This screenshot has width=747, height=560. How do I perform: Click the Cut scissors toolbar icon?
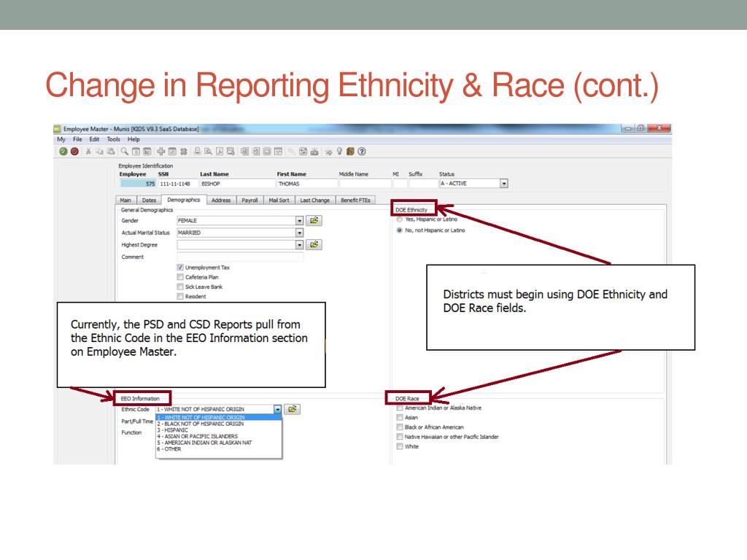88,152
